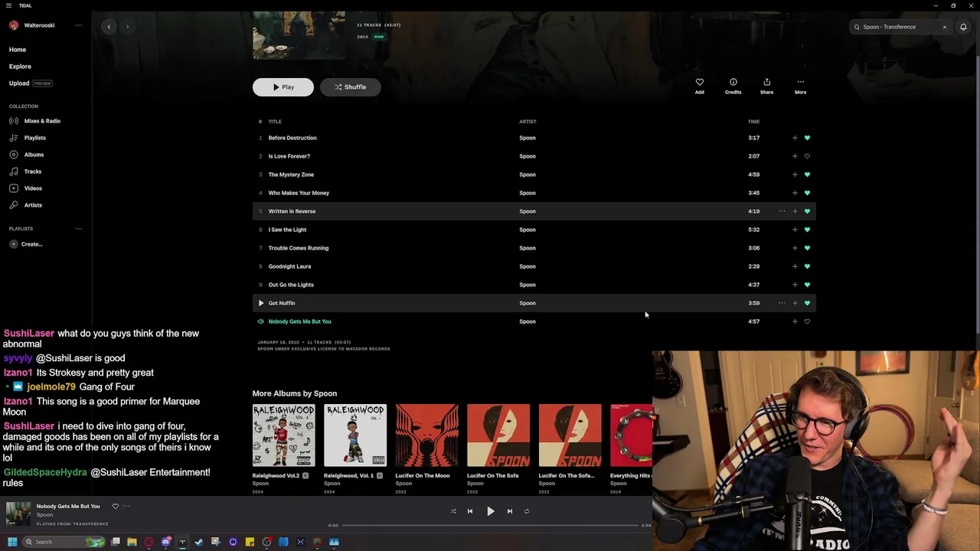Toggle favorite on Written in Reverse
Viewport: 980px width, 551px height.
point(807,211)
